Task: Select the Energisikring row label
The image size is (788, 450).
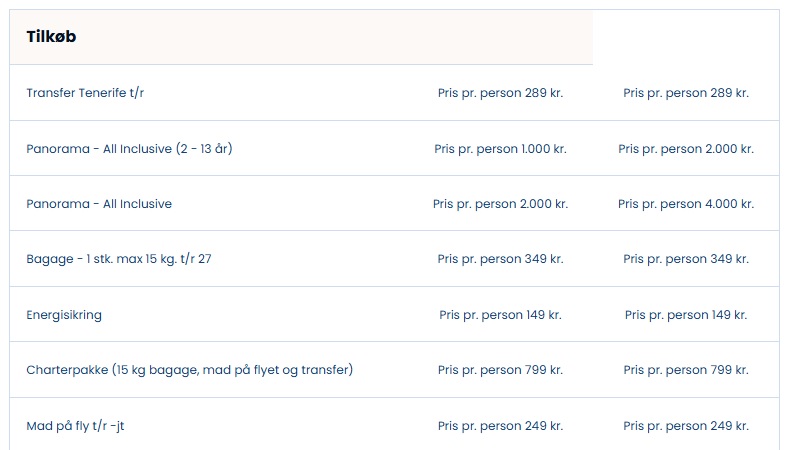Action: click(x=64, y=315)
